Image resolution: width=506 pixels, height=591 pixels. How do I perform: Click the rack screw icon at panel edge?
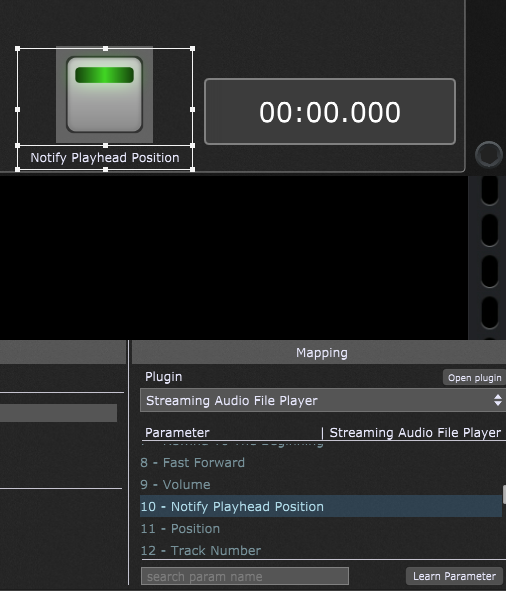489,154
